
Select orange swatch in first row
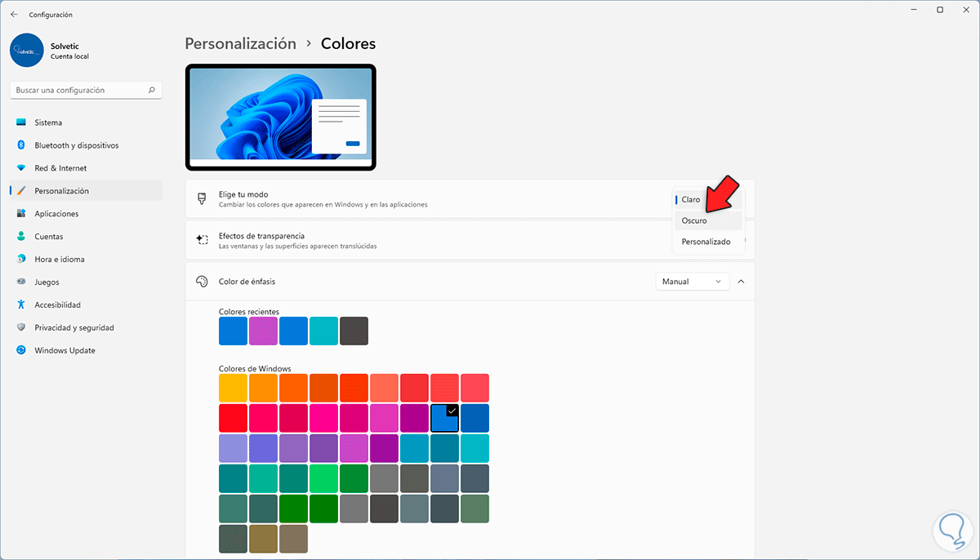coord(264,388)
